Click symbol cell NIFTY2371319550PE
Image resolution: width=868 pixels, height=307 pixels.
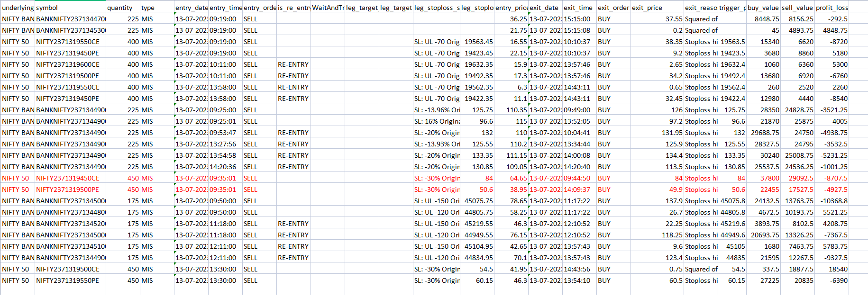pyautogui.click(x=70, y=280)
